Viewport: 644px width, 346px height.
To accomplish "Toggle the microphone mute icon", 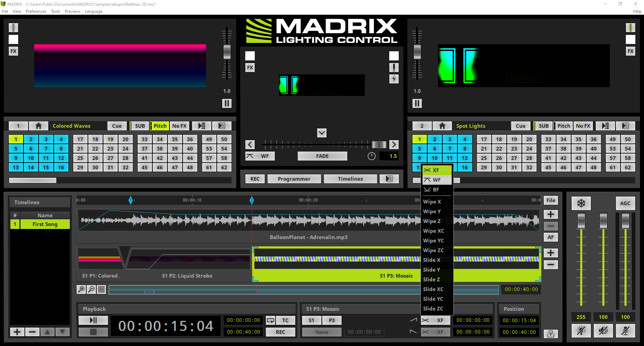I will tap(625, 331).
